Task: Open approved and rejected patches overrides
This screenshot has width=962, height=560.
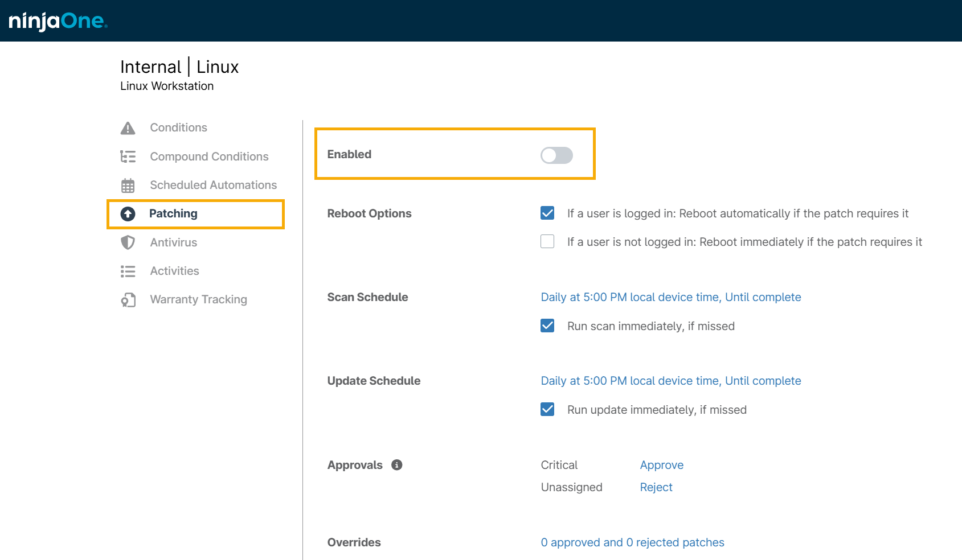Action: coord(632,542)
